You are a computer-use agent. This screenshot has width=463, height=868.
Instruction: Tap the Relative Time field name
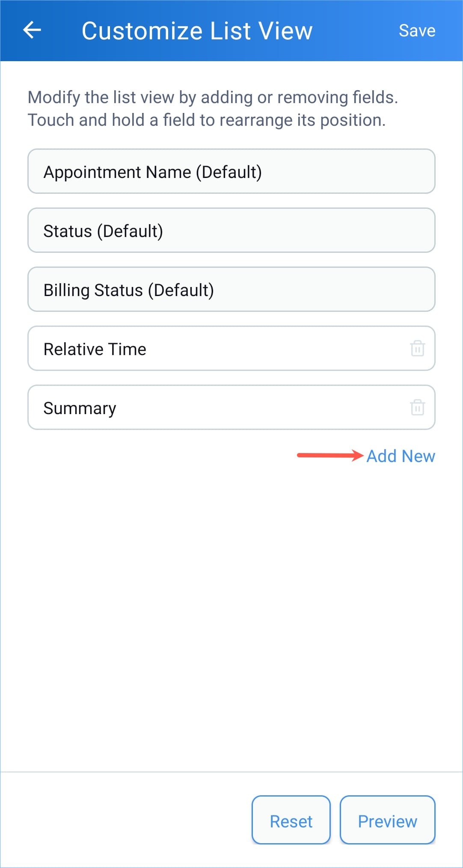(95, 349)
